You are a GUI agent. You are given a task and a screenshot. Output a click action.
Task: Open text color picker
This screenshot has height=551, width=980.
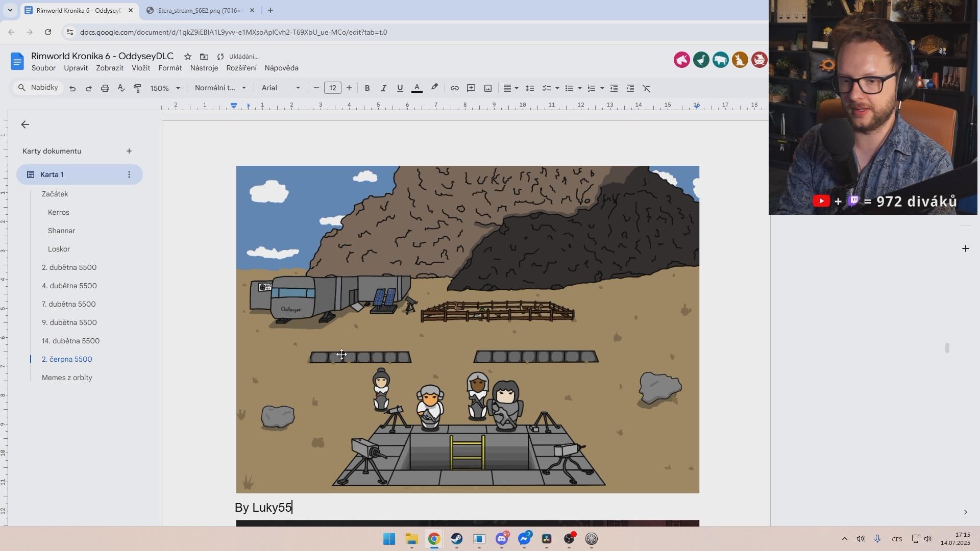point(417,88)
